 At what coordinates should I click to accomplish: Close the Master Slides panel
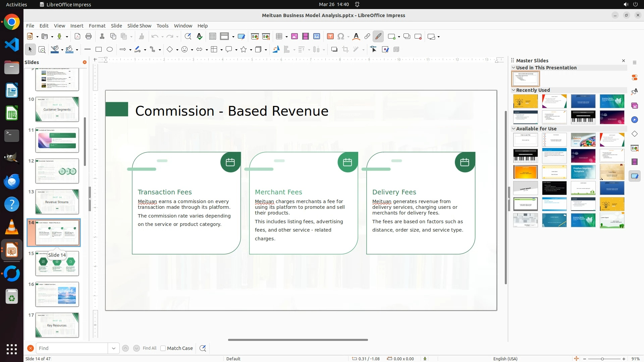[624, 61]
